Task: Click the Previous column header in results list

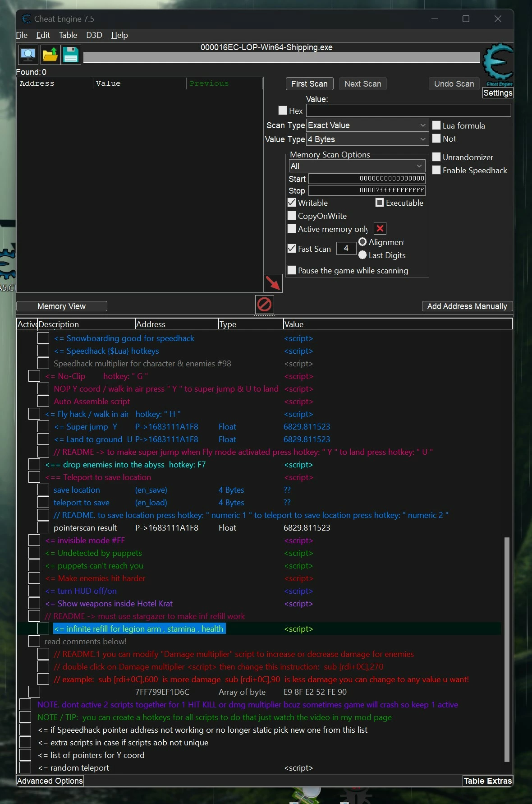Action: click(x=224, y=83)
